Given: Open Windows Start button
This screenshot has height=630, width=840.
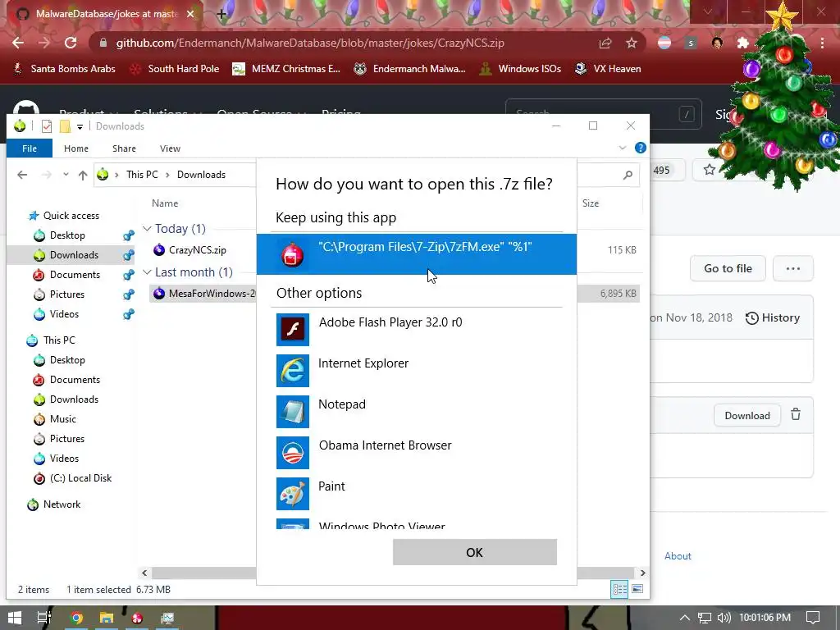Looking at the screenshot, I should [x=15, y=618].
